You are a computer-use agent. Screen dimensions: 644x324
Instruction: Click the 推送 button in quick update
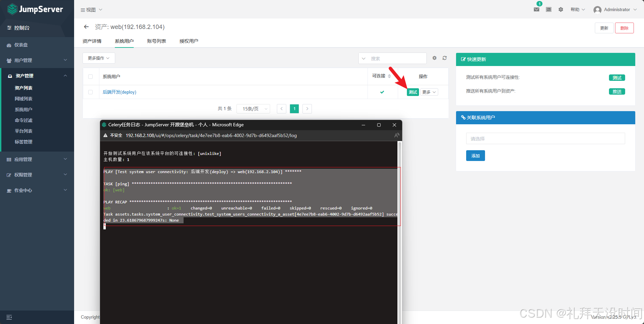pos(617,92)
